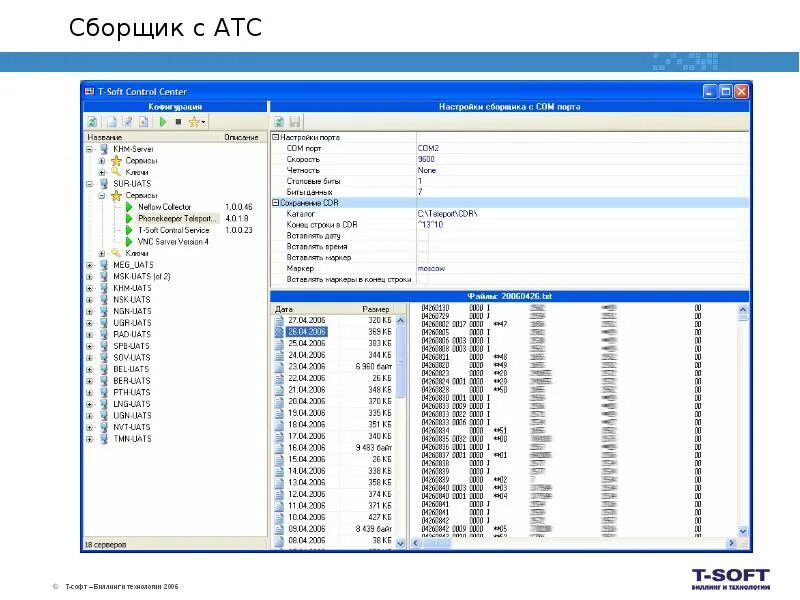Click the 9600 speed value
Image resolution: width=800 pixels, height=600 pixels.
click(426, 159)
